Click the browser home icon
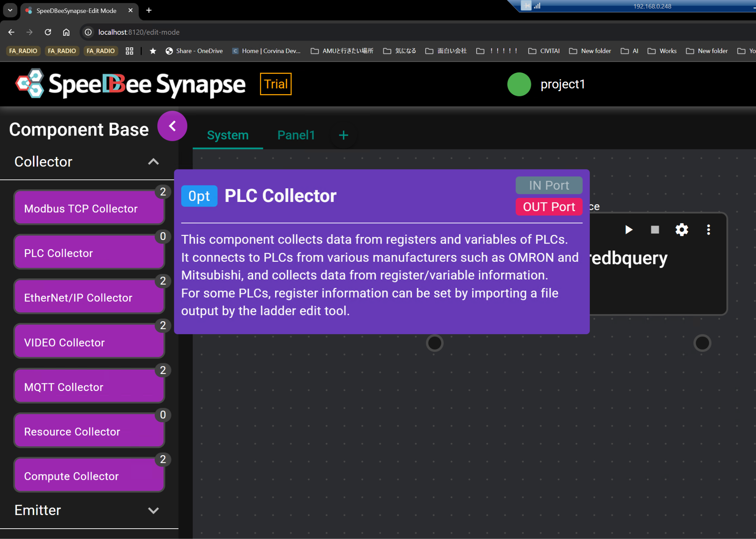 click(66, 32)
